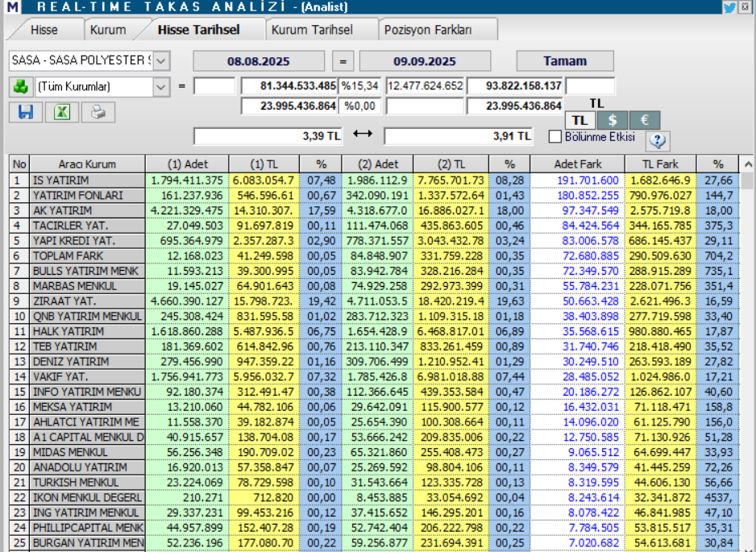Sort by (1) TL column header
756x552 pixels.
click(x=264, y=164)
